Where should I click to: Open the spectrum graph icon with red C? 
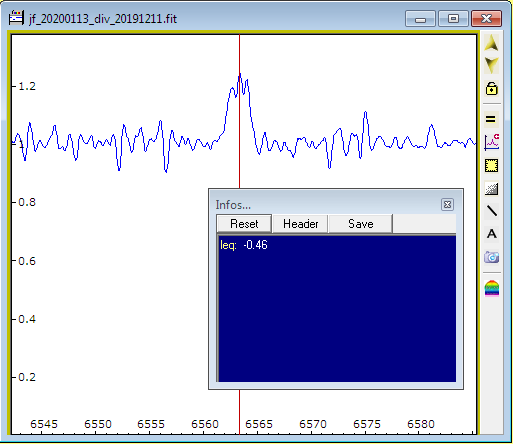[x=491, y=142]
